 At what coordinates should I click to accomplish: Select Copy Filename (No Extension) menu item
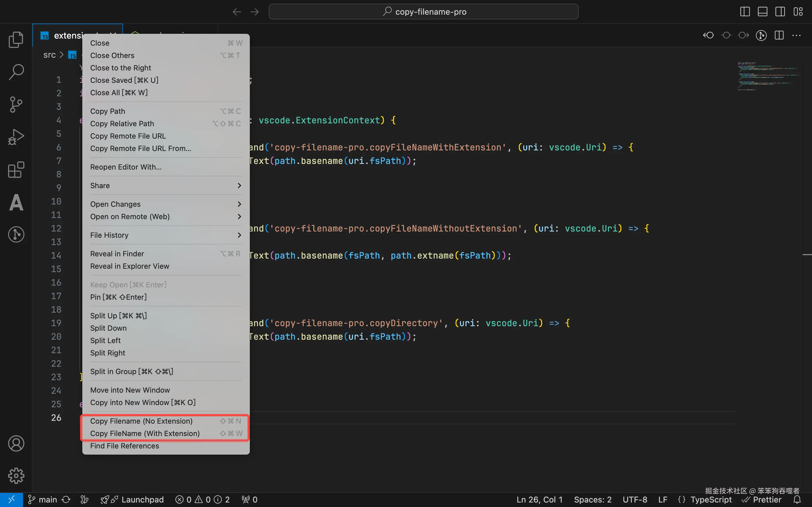click(x=141, y=421)
